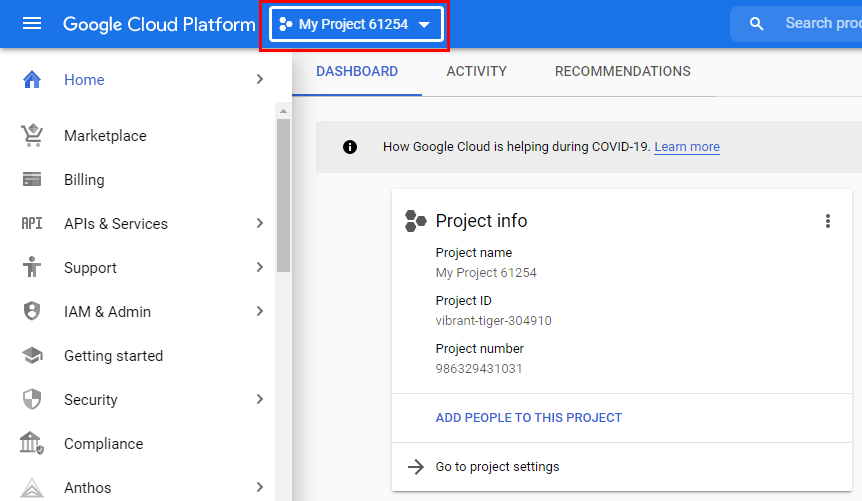Open Billing from the sidebar
Screen dimensions: 862x501
coord(84,180)
